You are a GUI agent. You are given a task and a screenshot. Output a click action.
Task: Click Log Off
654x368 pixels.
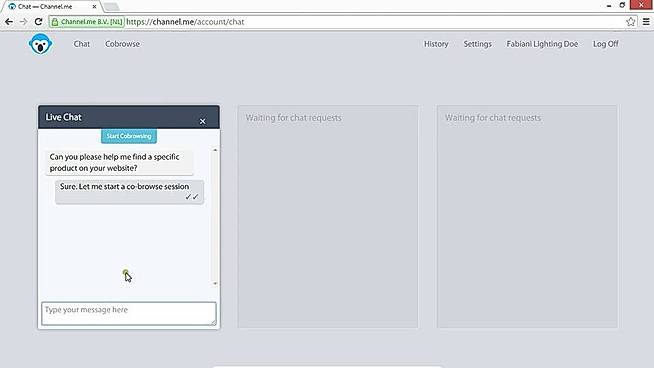(x=606, y=44)
